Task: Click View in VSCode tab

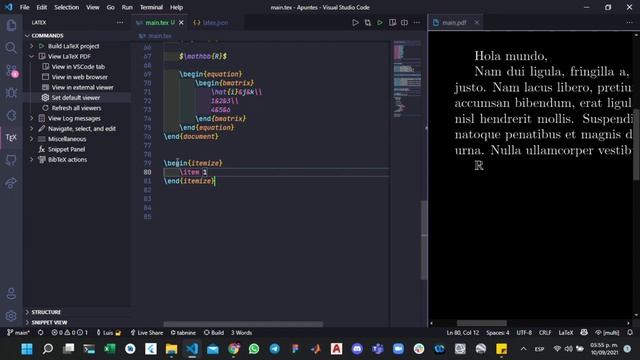Action: (78, 67)
